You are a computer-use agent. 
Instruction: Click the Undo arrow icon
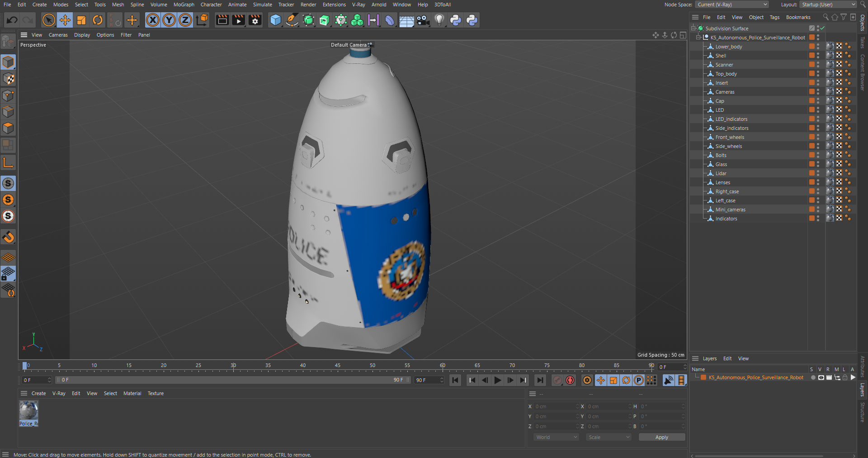pos(12,20)
